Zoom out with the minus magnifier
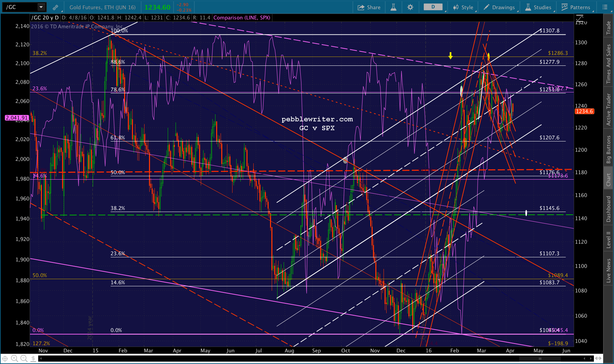Screen dimensions: 614x364 (x=24, y=359)
